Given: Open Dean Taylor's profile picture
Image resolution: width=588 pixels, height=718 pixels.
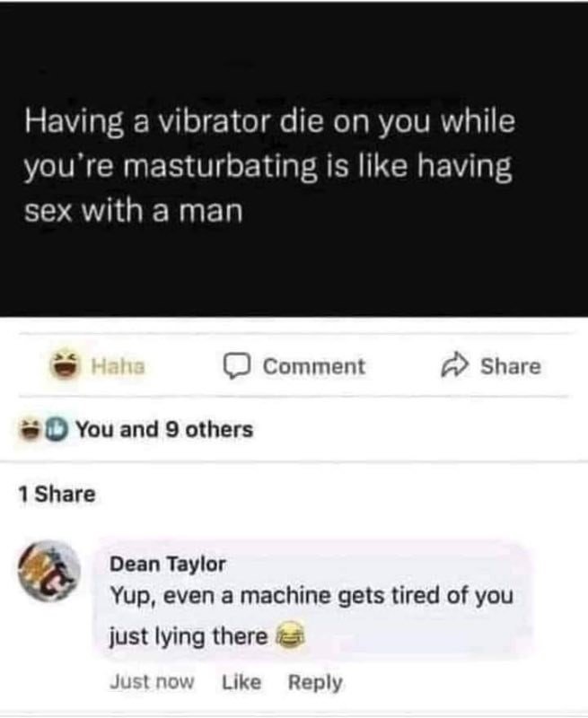Looking at the screenshot, I should click(49, 571).
